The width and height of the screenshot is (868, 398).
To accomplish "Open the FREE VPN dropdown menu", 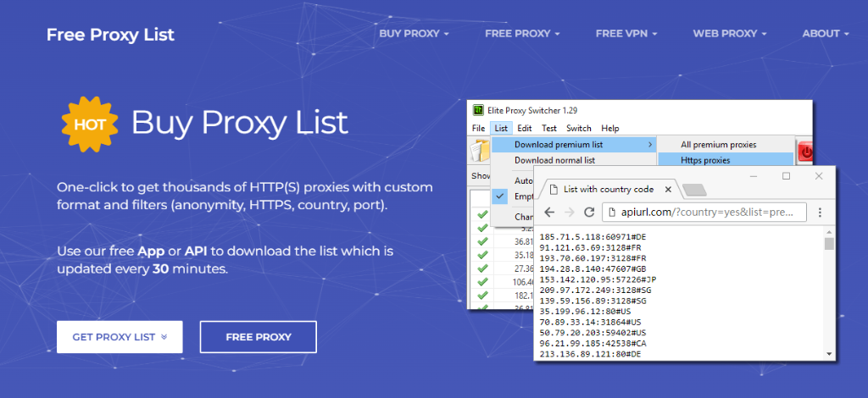I will 626,34.
